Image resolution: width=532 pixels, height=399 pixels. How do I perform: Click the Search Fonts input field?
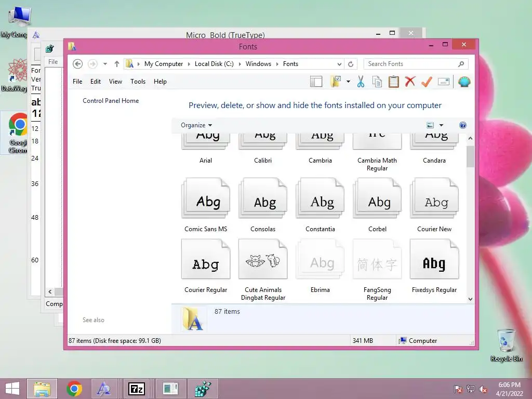[x=410, y=64]
